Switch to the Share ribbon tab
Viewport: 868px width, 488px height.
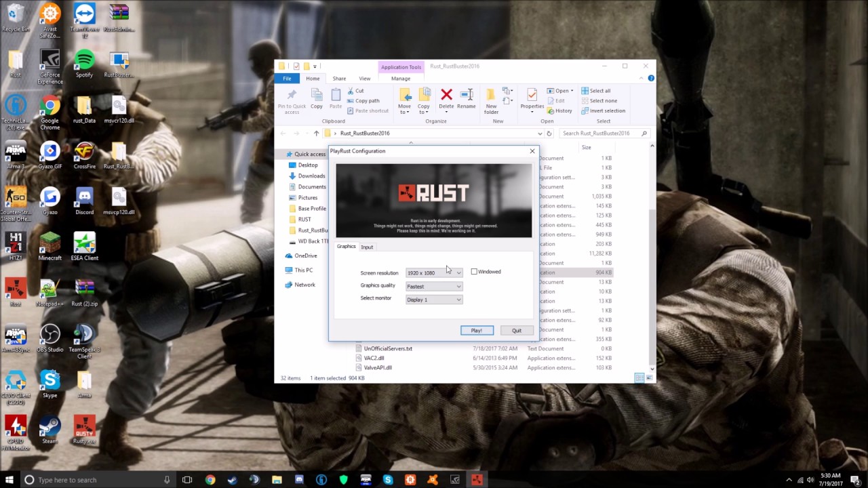click(339, 79)
